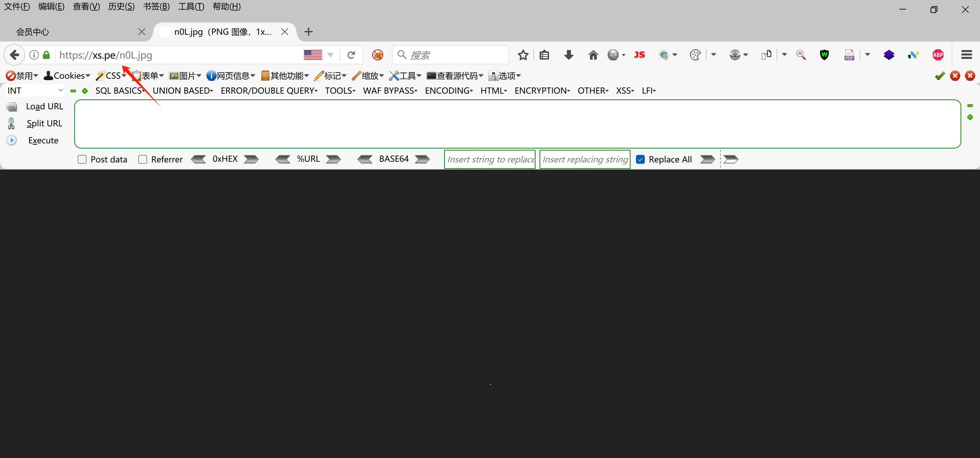Click the BASE64 encode right arrow

tap(422, 159)
